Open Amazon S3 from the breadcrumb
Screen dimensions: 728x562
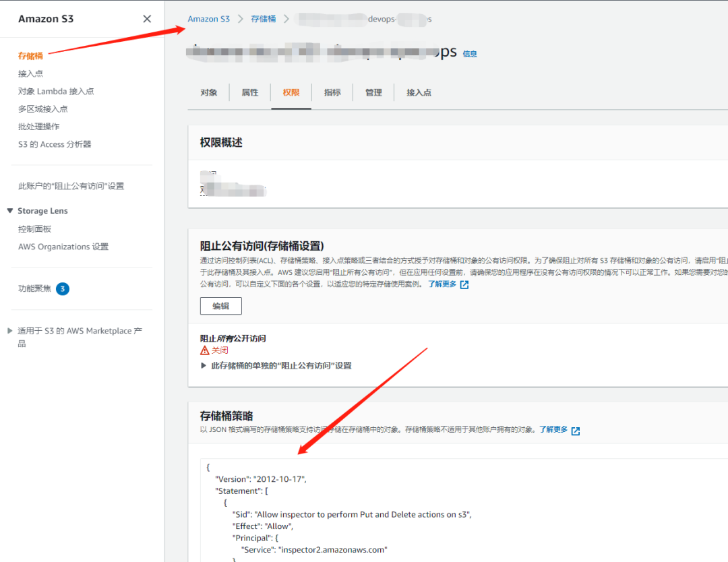208,19
